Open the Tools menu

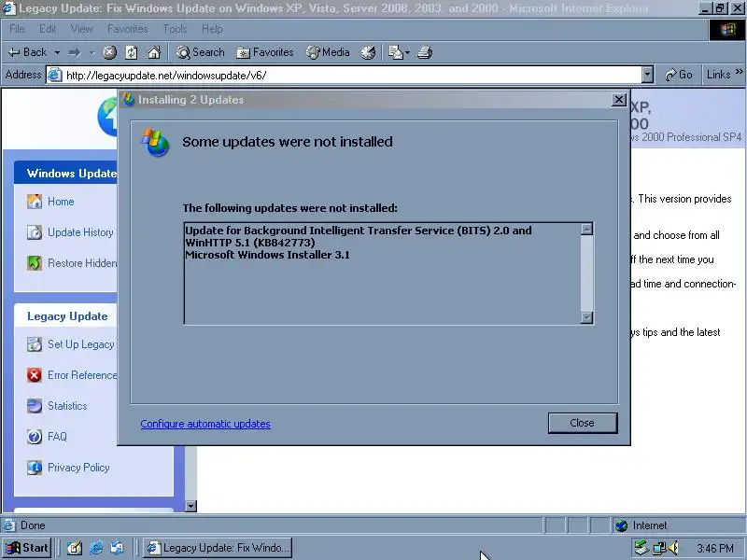click(175, 29)
